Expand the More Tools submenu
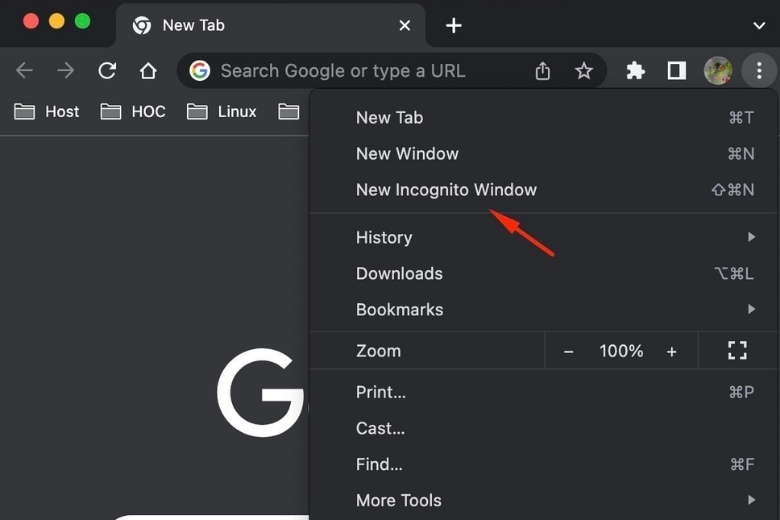 click(x=543, y=500)
